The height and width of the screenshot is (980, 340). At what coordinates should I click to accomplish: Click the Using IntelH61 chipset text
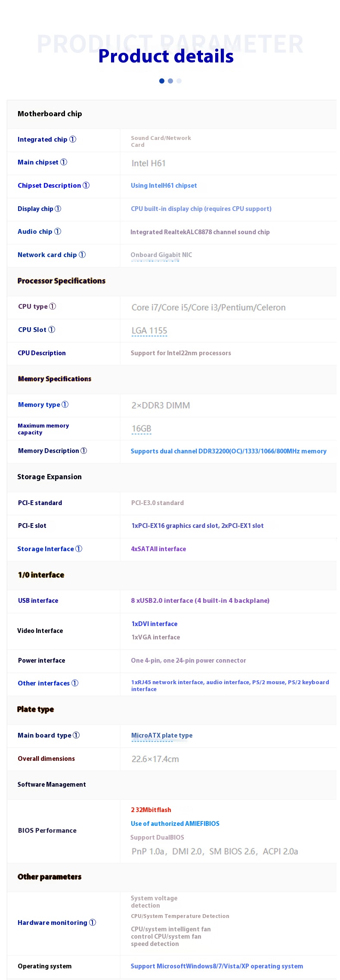[x=164, y=186]
